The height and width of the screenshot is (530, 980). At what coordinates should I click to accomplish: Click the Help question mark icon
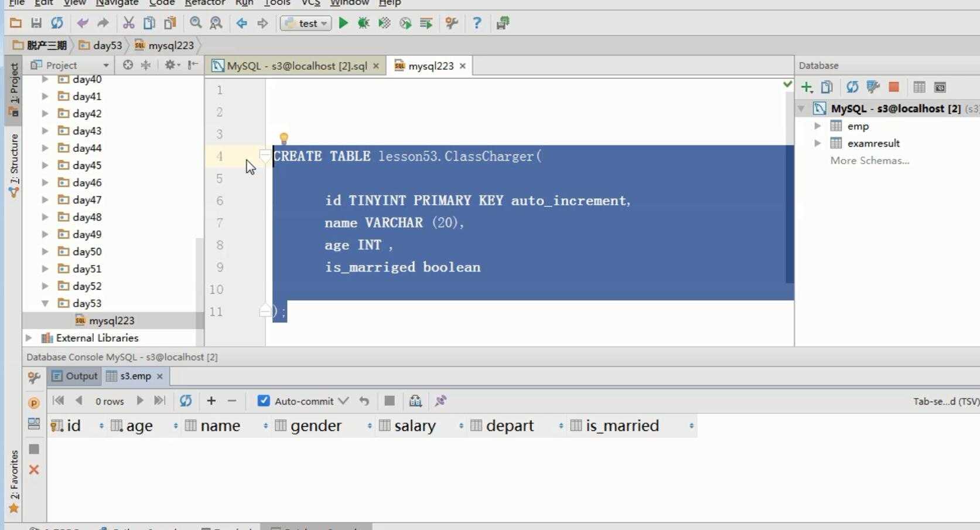click(x=477, y=23)
